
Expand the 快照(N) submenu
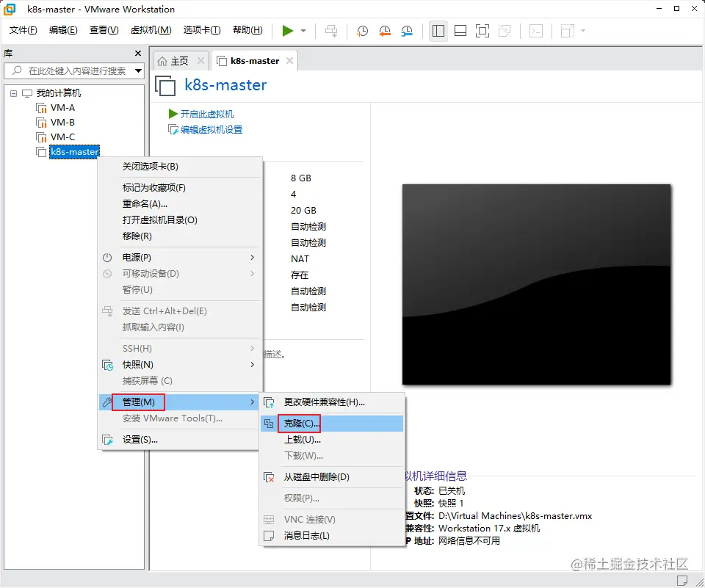pos(180,365)
